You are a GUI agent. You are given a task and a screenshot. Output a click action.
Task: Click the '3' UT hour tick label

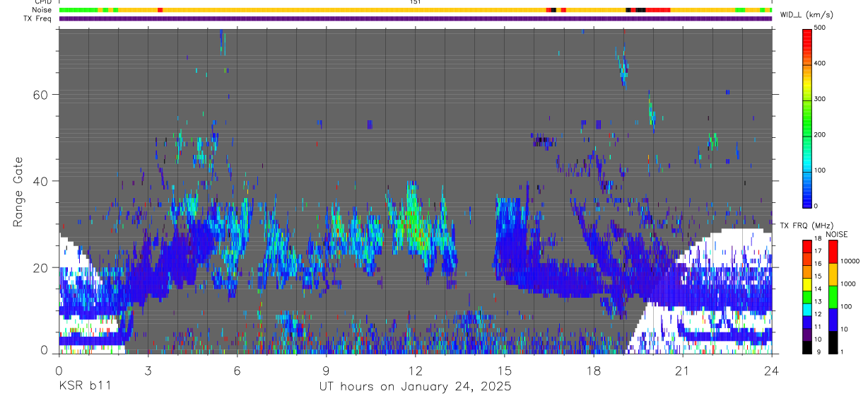click(148, 370)
